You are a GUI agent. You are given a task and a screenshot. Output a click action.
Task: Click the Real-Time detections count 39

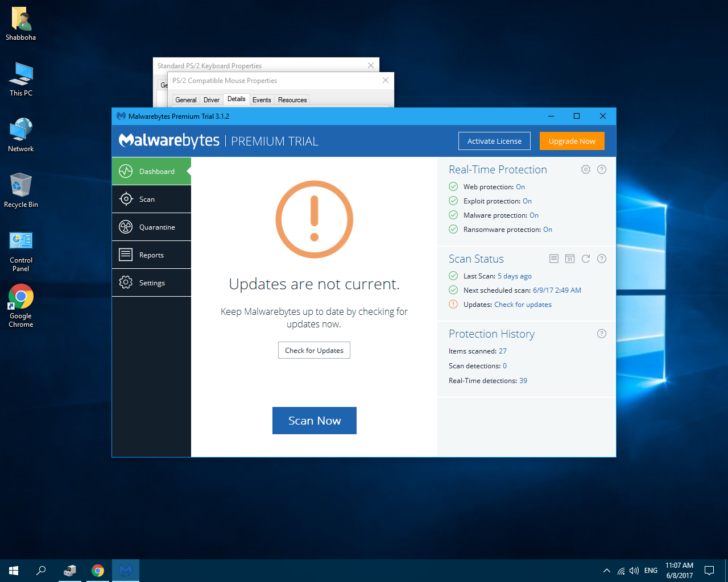point(523,381)
